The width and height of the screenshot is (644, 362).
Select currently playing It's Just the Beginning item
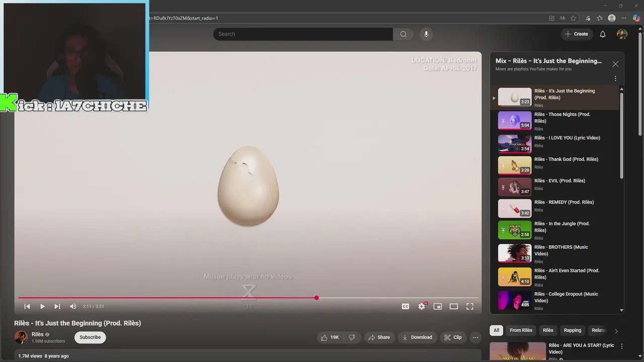(x=556, y=98)
